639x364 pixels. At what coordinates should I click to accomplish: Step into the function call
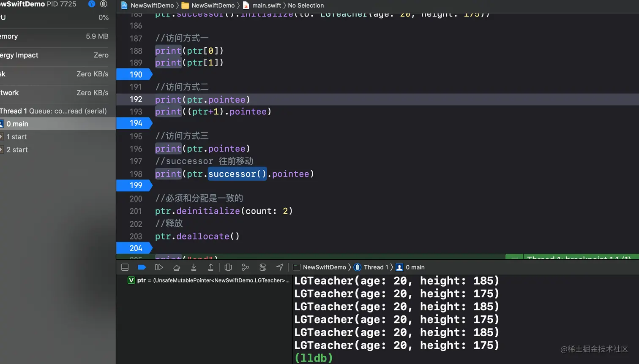point(194,267)
